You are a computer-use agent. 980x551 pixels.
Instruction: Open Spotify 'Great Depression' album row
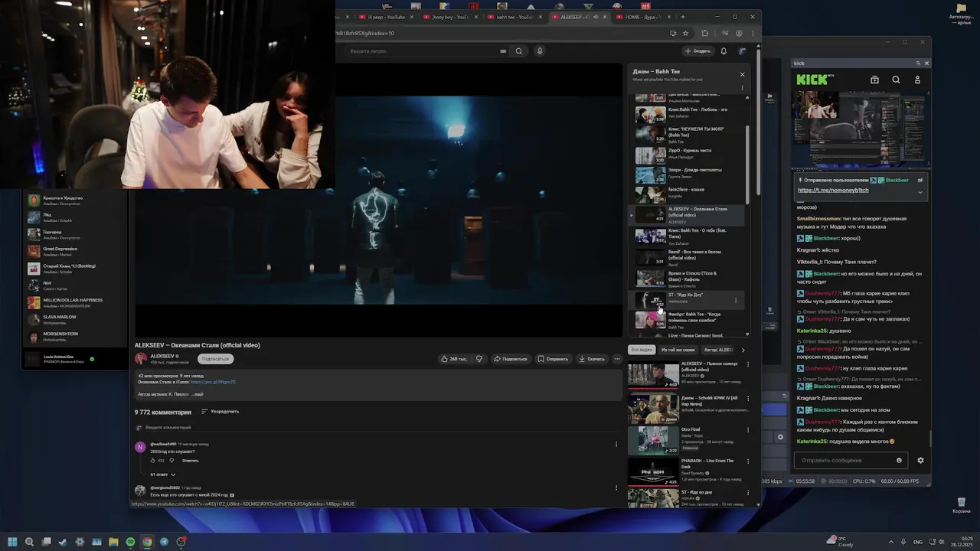(x=76, y=250)
